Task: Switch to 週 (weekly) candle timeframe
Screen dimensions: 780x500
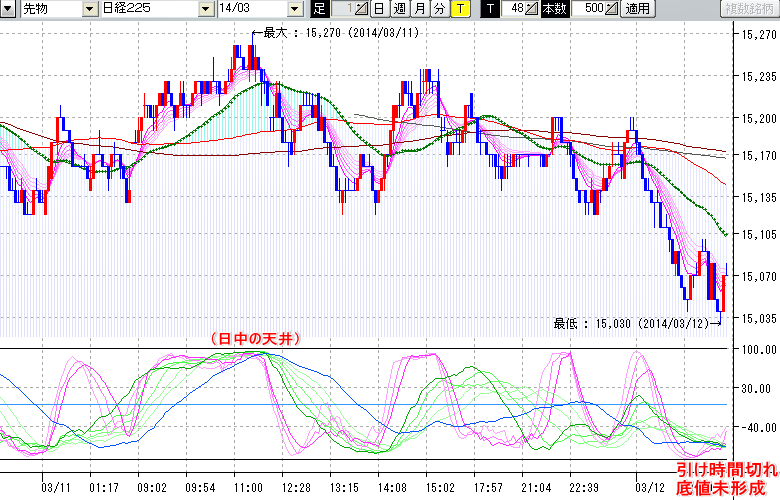Action: pyautogui.click(x=398, y=9)
